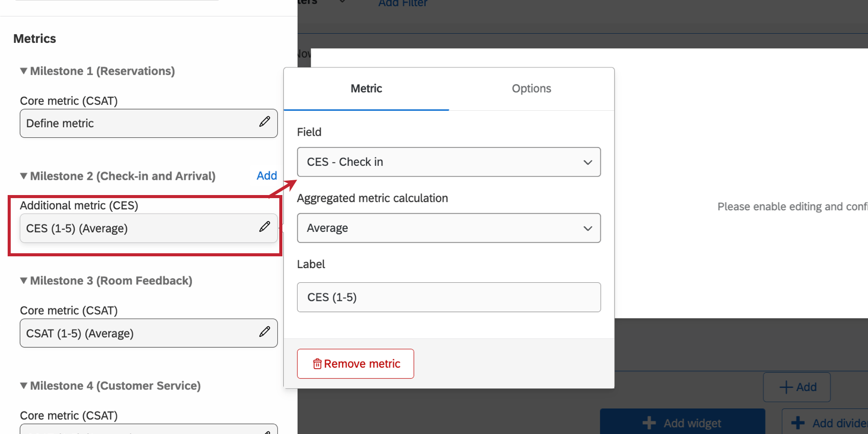Click the plus icon on Add divider
This screenshot has height=434, width=868.
point(798,423)
